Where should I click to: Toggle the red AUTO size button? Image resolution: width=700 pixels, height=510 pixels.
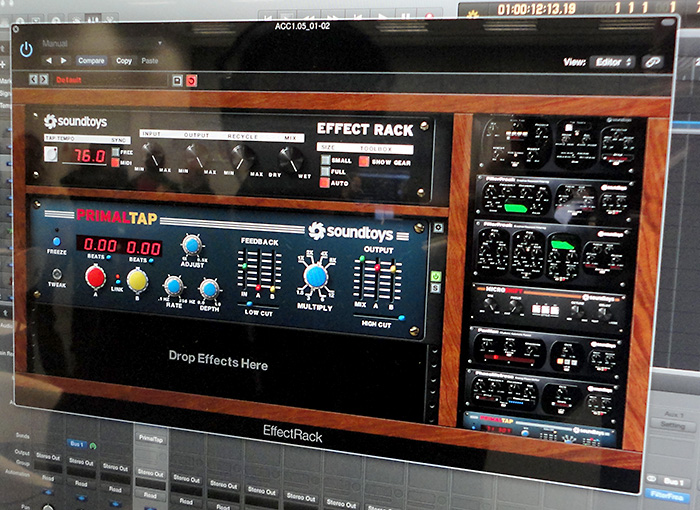tap(325, 183)
